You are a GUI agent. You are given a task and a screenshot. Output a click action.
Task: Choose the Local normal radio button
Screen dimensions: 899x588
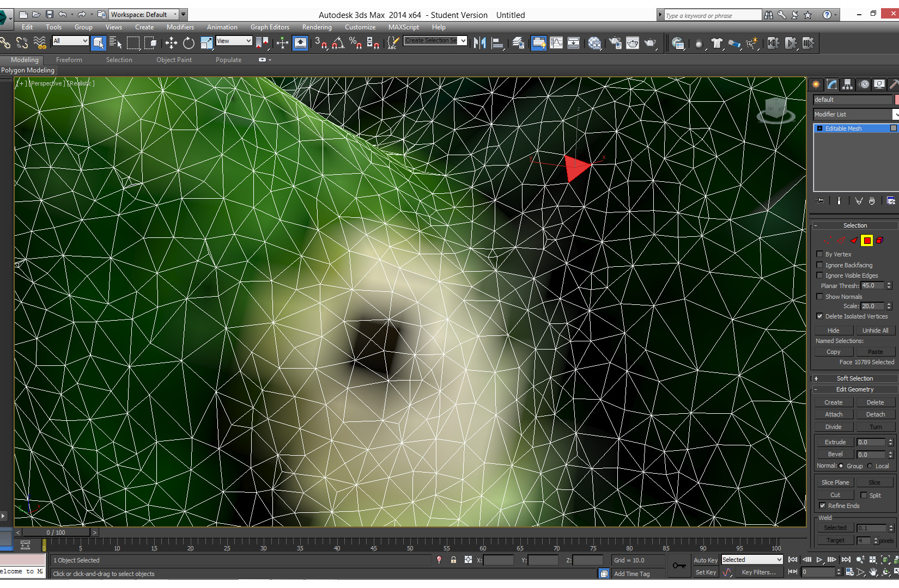(x=870, y=466)
